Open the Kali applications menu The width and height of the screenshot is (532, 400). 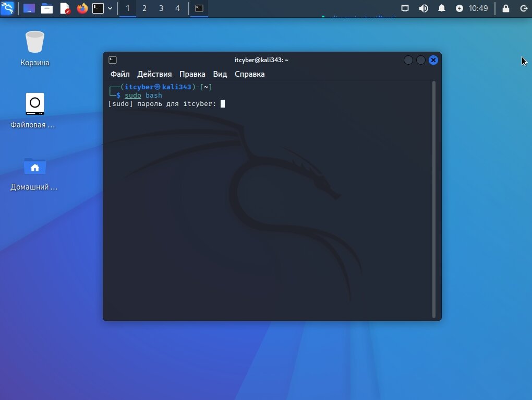[x=7, y=8]
